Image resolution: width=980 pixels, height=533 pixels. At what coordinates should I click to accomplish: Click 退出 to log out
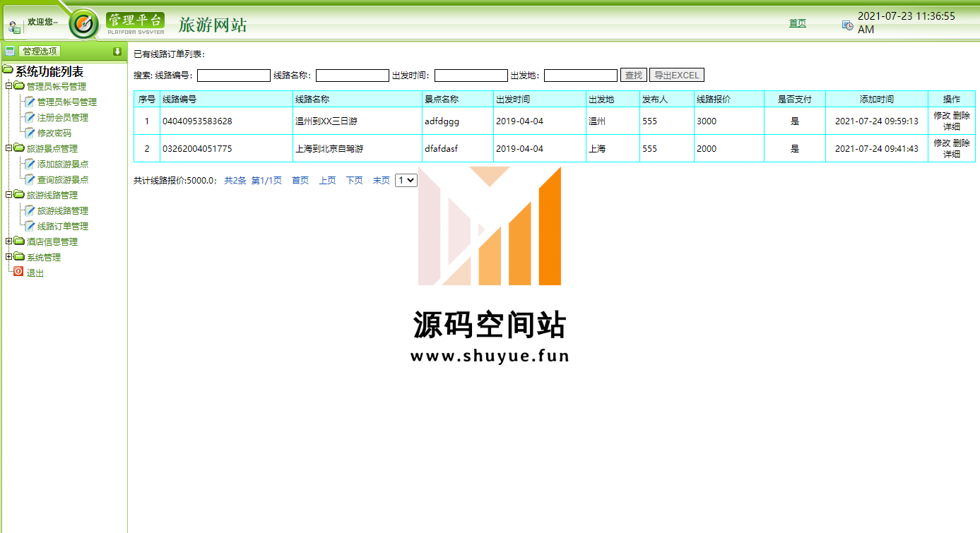point(35,273)
